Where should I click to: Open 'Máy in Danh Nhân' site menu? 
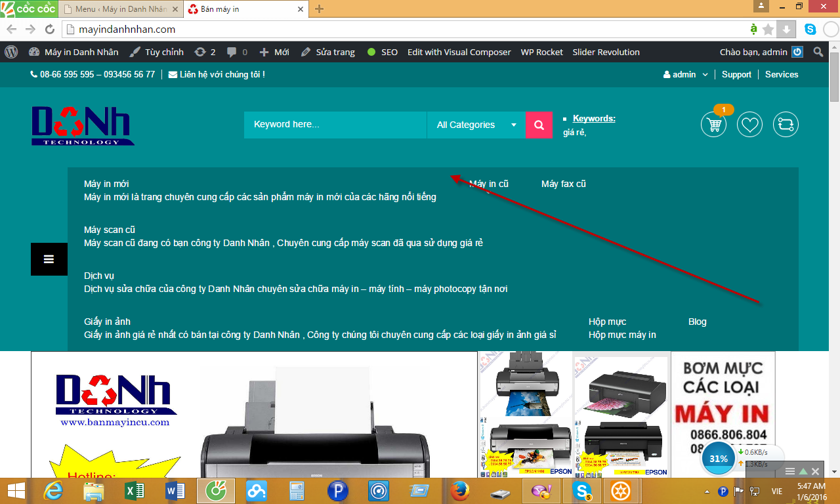pyautogui.click(x=73, y=52)
